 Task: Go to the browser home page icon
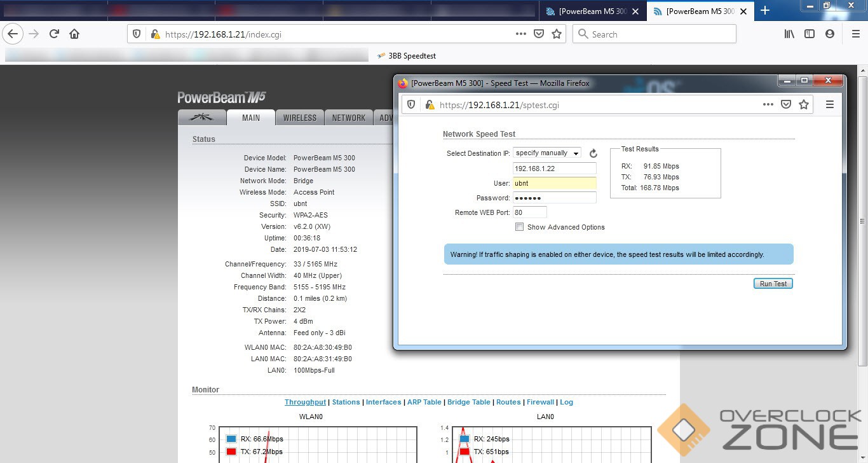74,34
